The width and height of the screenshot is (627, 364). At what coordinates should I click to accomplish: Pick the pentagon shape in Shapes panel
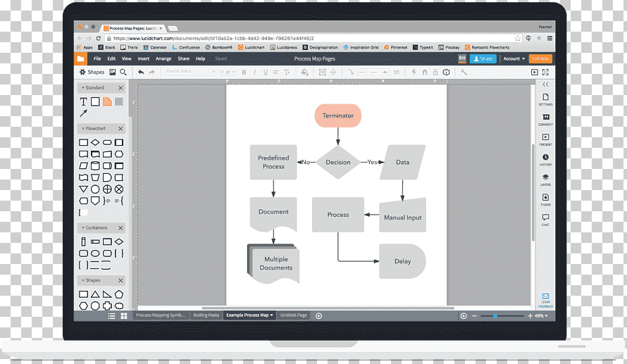[119, 294]
